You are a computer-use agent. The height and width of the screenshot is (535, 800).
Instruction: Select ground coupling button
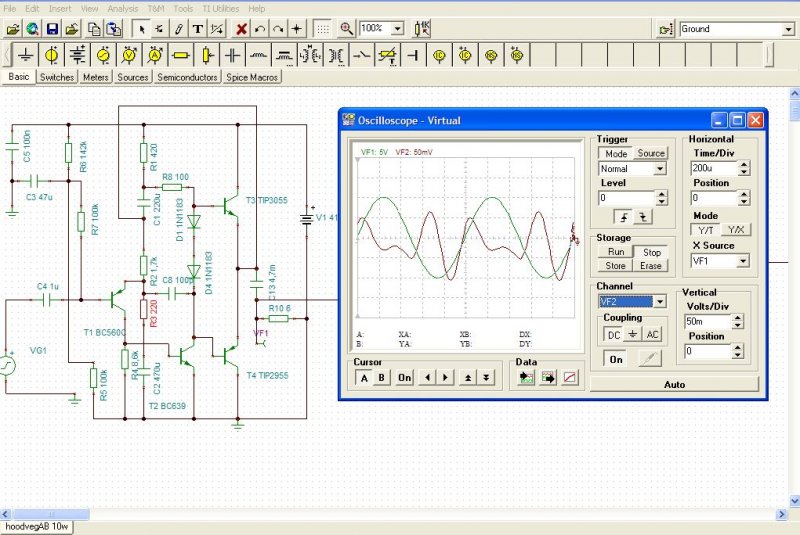coord(633,335)
